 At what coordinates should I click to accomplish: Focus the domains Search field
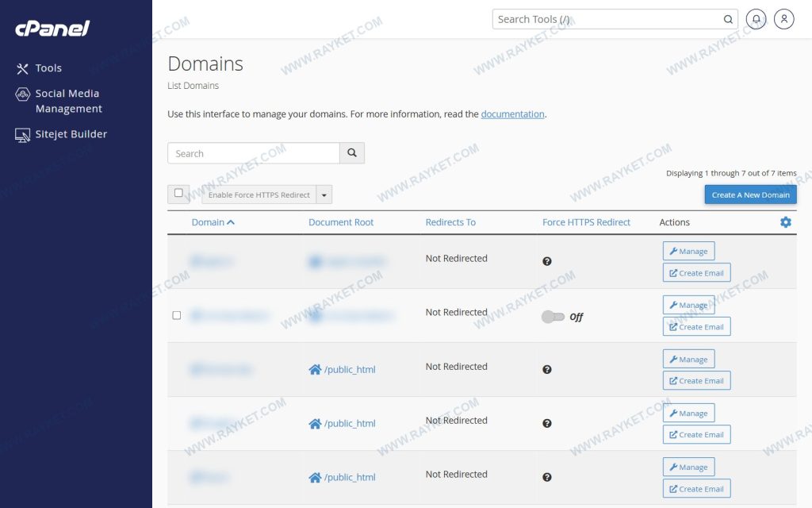tap(253, 153)
